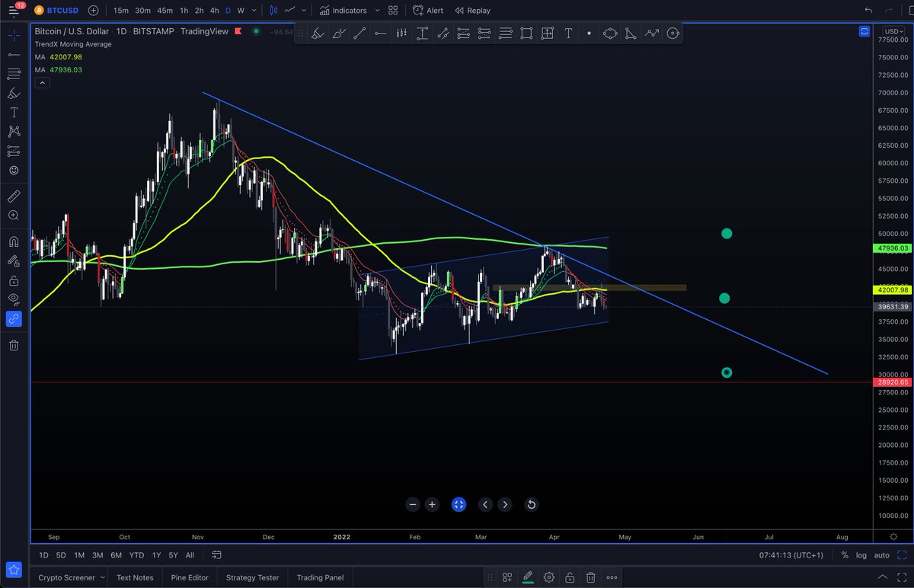Zoom out the chart with minus button
The height and width of the screenshot is (588, 914).
pyautogui.click(x=413, y=504)
